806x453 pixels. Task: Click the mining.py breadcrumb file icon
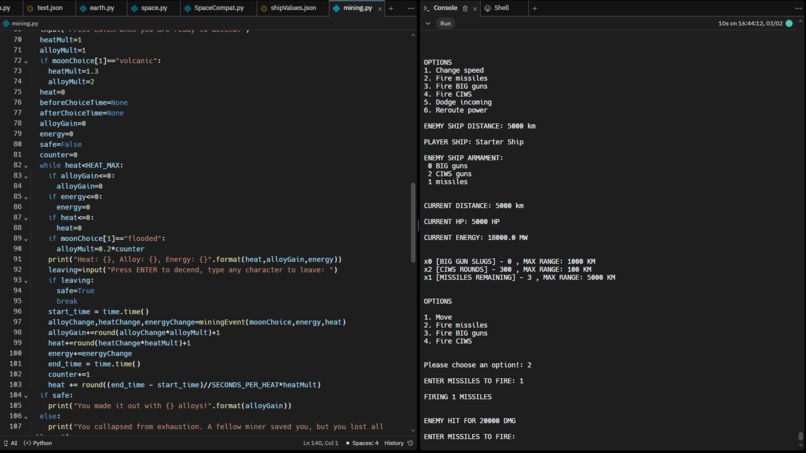tap(6, 23)
